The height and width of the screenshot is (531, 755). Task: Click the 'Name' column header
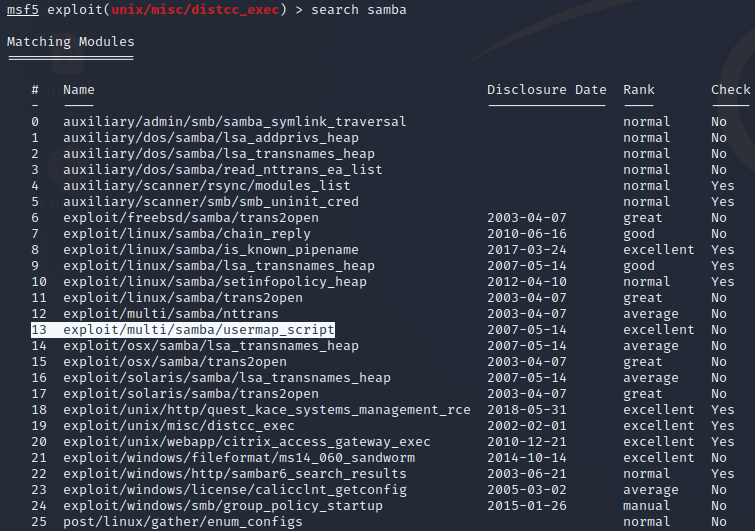(x=79, y=90)
